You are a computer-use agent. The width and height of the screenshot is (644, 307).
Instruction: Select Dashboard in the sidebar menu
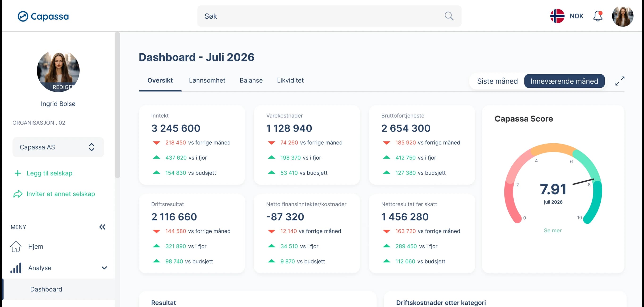pos(58,289)
